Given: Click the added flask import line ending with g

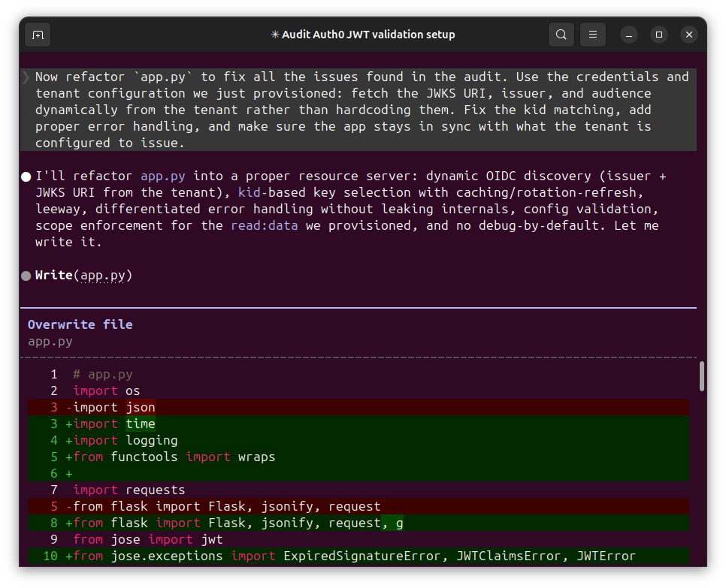Looking at the screenshot, I should tap(358, 523).
